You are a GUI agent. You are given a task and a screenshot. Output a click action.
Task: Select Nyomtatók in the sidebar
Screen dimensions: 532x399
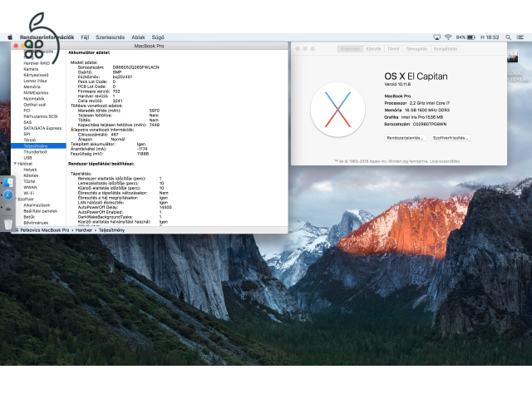34,99
